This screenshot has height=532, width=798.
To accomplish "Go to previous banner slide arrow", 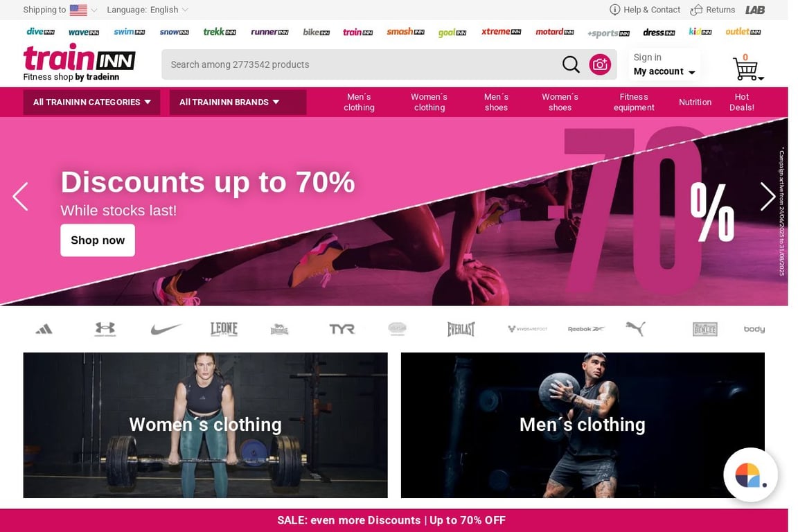I will 20,197.
